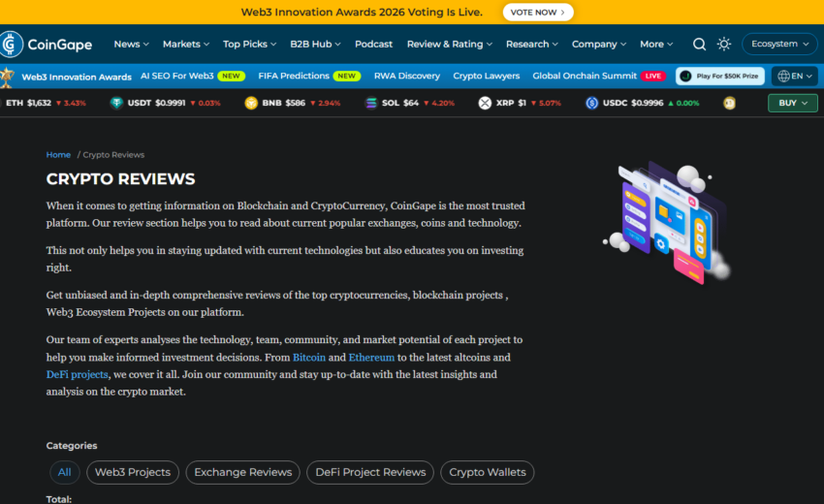Select the All category filter
The image size is (824, 504).
(x=65, y=472)
